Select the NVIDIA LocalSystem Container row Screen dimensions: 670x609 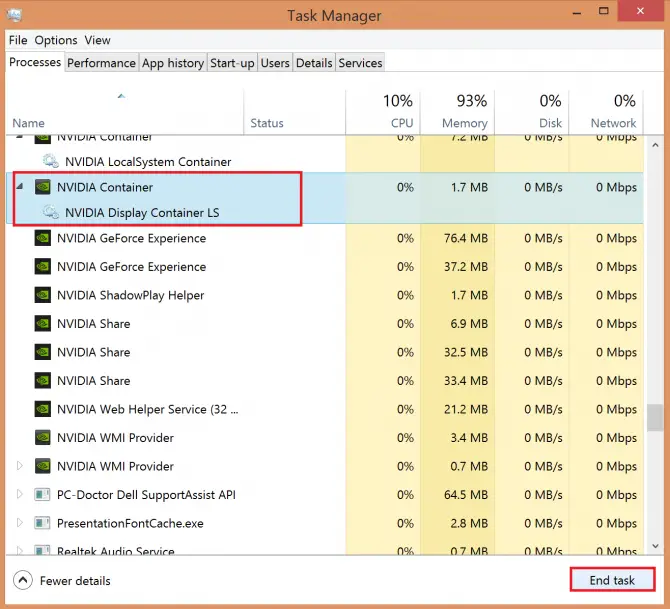(325, 162)
